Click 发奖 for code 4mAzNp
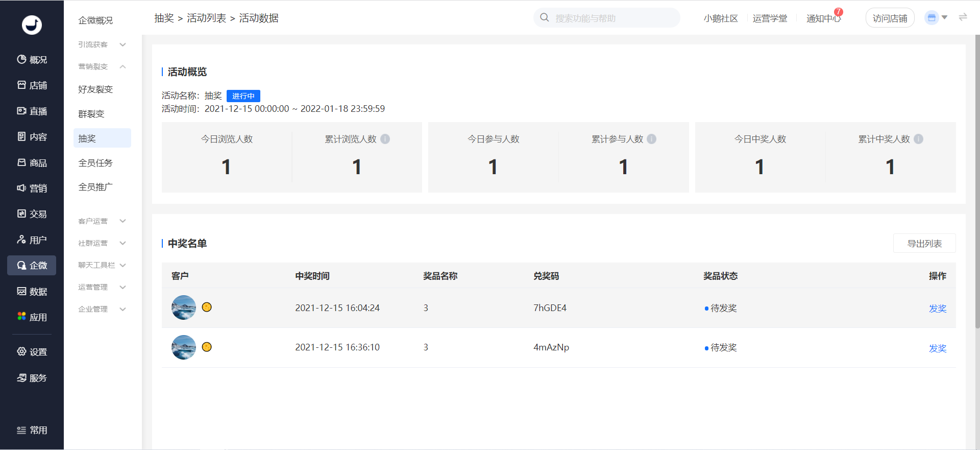 point(938,348)
